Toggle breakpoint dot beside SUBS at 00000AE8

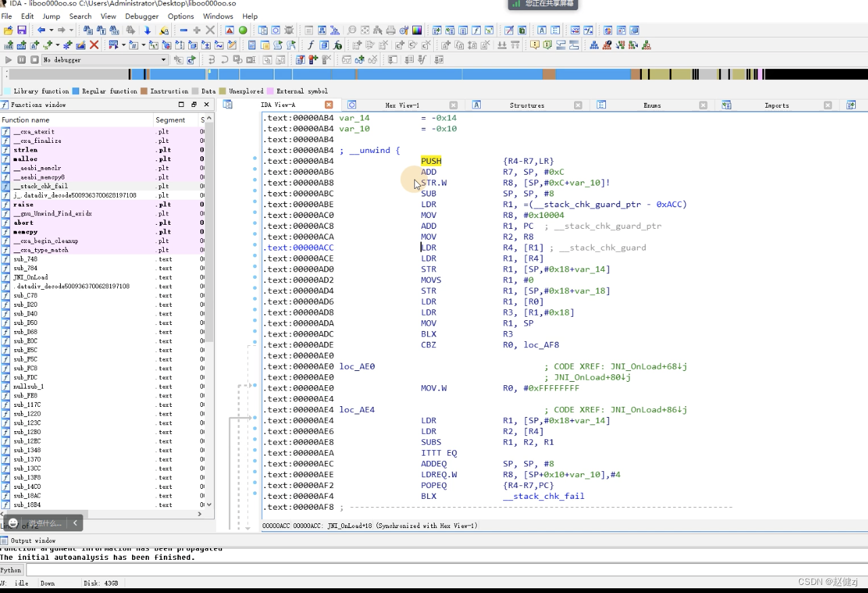[255, 440]
